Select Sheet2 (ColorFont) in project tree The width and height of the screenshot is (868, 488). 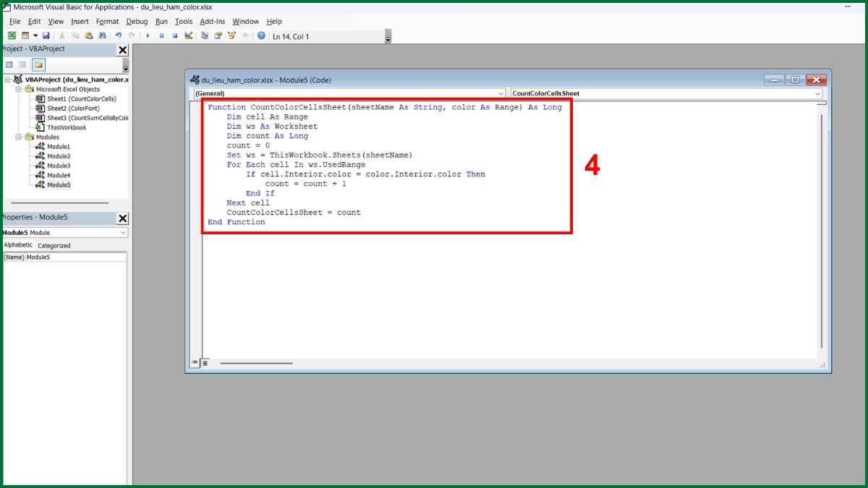click(73, 108)
